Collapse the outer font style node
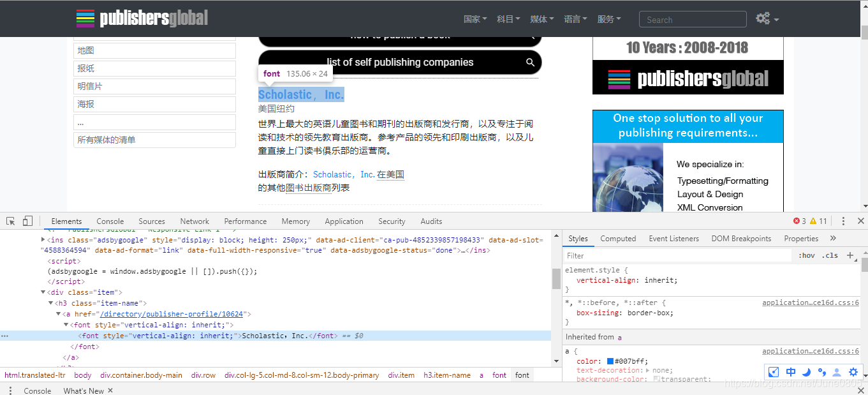Screen dimensions: 868x395 66,325
